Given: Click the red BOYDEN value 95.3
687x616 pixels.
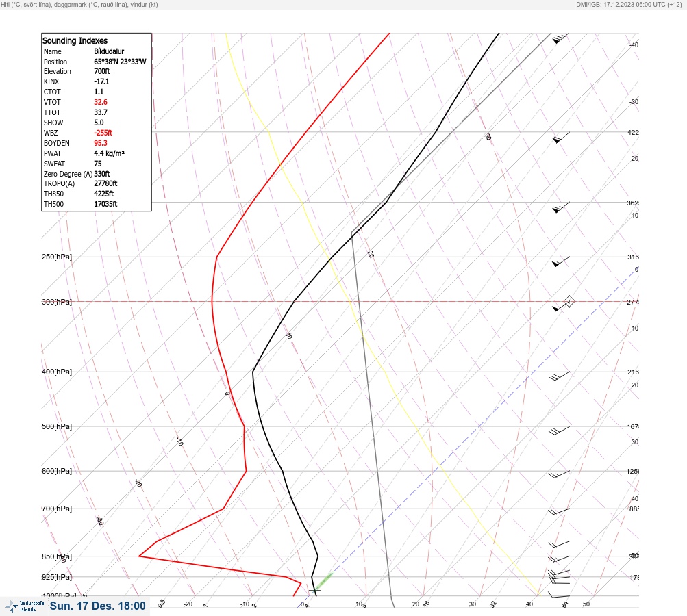Looking at the screenshot, I should point(100,143).
